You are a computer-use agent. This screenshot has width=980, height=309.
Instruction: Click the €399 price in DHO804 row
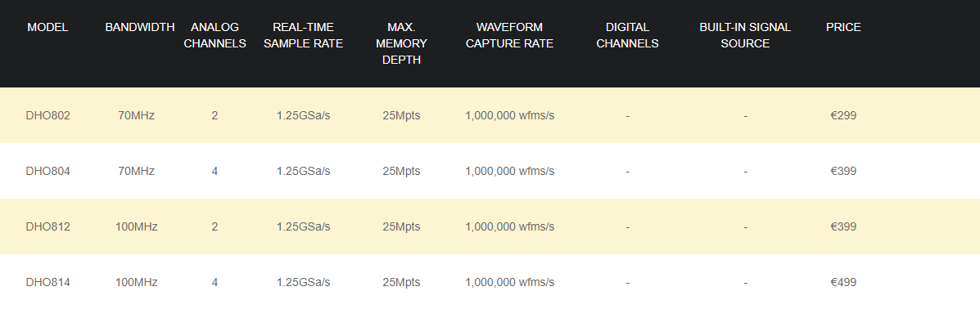[x=843, y=171]
